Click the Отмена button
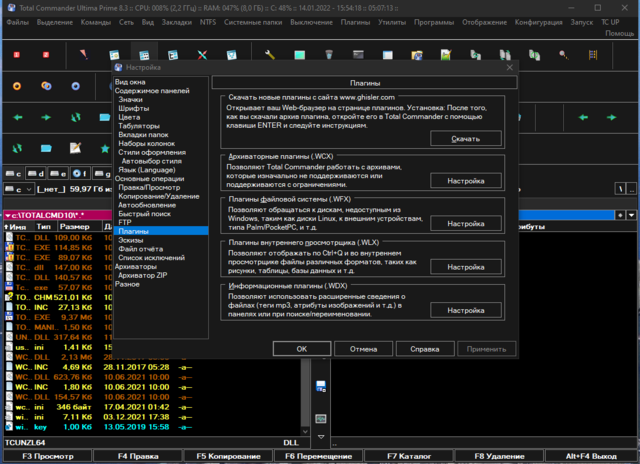Viewport: 640px width, 464px height. 363,349
